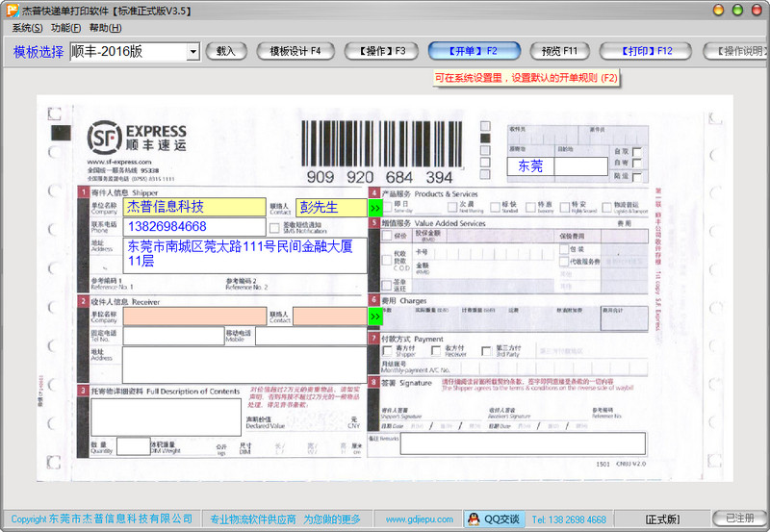Click the 载入 load button

[x=226, y=51]
